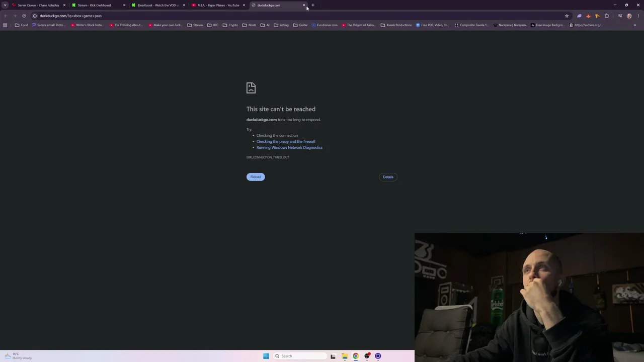Open the Acting bookmarks folder
The width and height of the screenshot is (644, 362).
point(281,25)
